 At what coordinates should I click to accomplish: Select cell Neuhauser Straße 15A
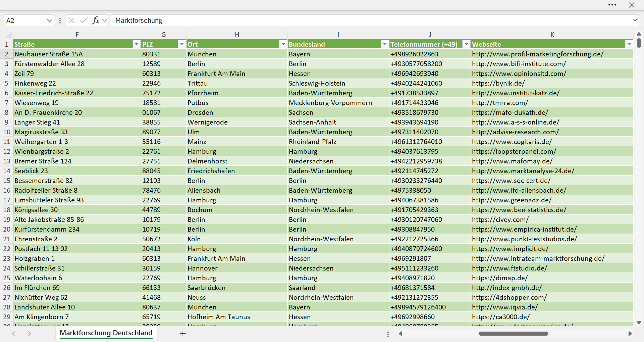(77, 54)
